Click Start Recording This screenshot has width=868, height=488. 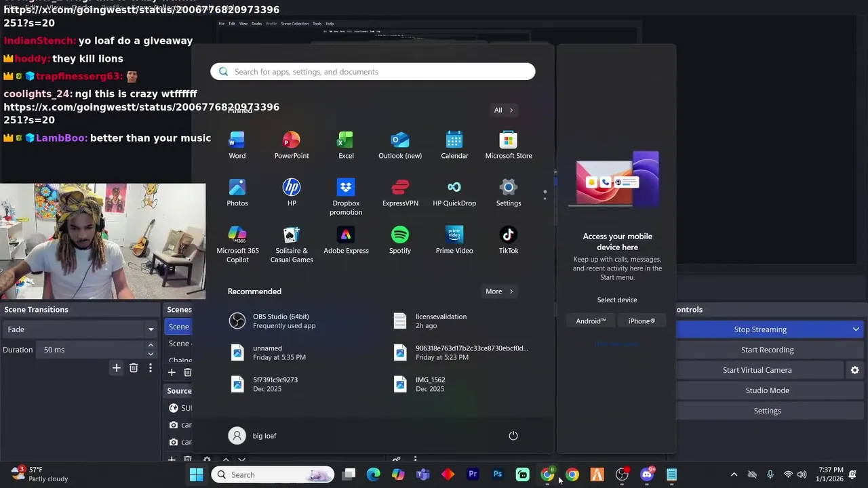(767, 350)
